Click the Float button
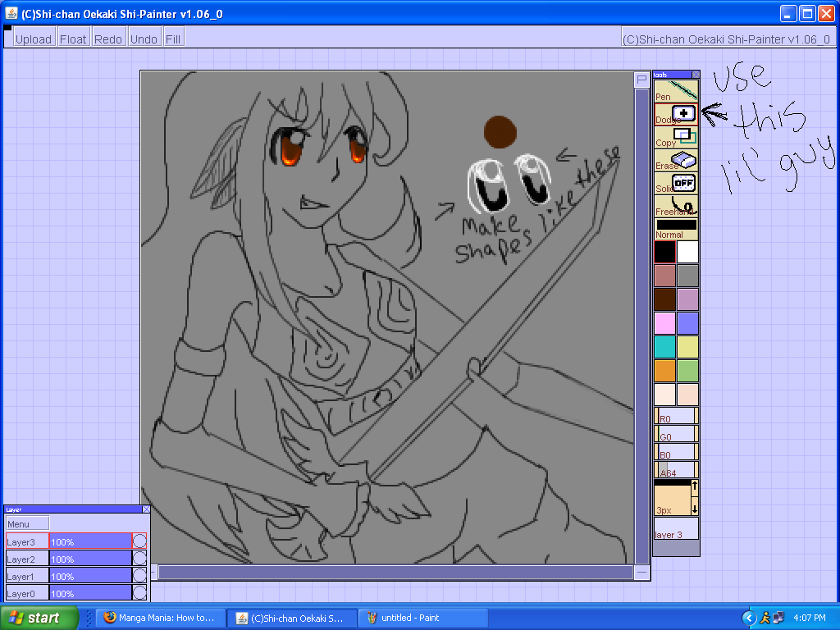This screenshot has width=840, height=630. tap(73, 39)
